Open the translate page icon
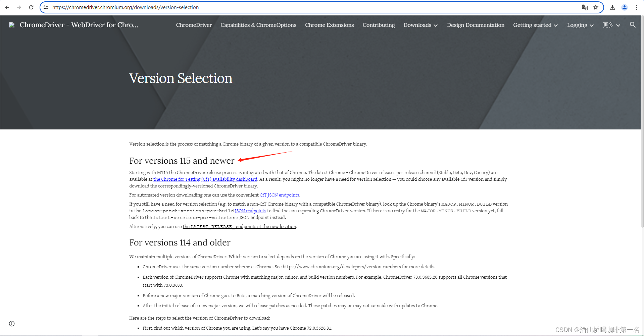The width and height of the screenshot is (644, 336). pos(585,7)
